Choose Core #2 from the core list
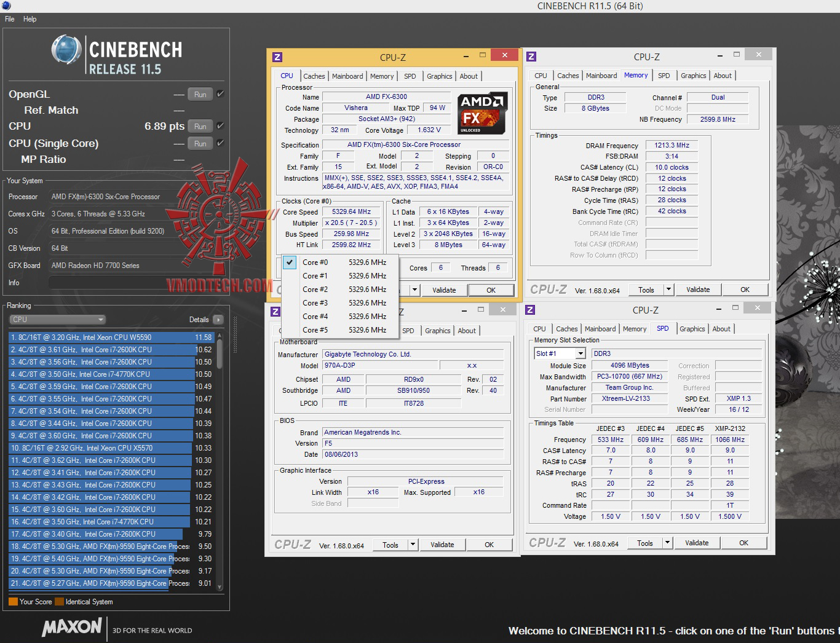 coord(340,290)
